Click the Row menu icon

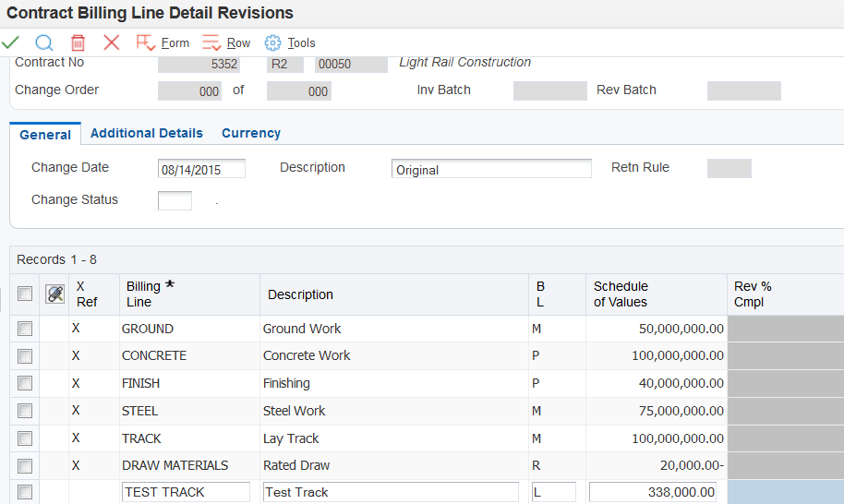211,42
